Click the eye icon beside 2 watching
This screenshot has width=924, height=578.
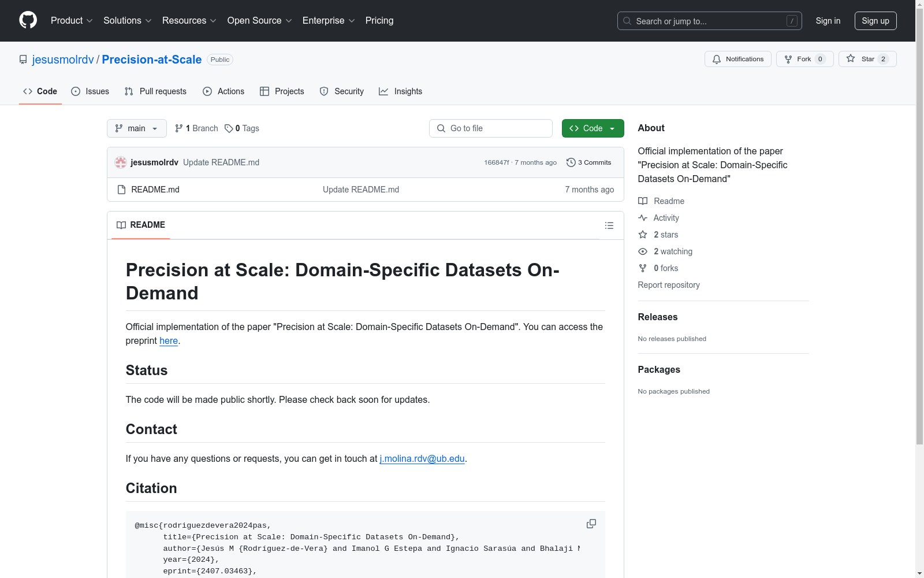coord(643,251)
